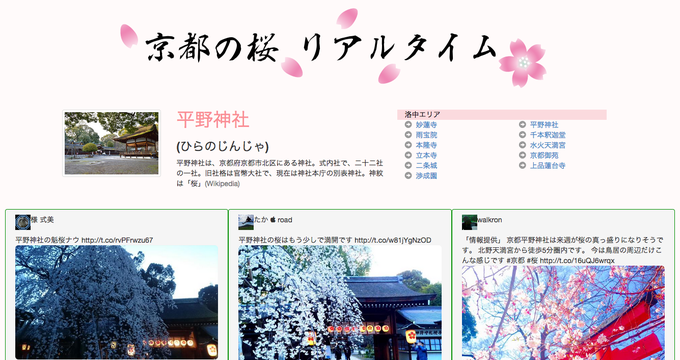The height and width of the screenshot is (360, 680).
Task: Click the arrow icon beside 妙蓮寺
Action: click(x=408, y=125)
